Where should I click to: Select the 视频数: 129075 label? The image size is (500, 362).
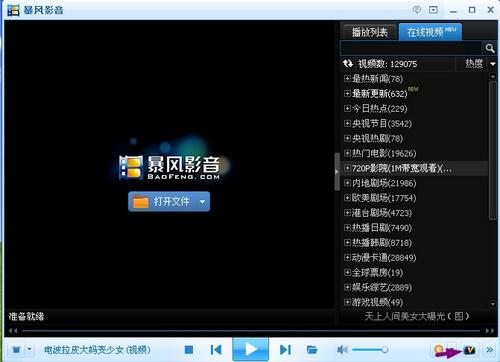click(387, 64)
